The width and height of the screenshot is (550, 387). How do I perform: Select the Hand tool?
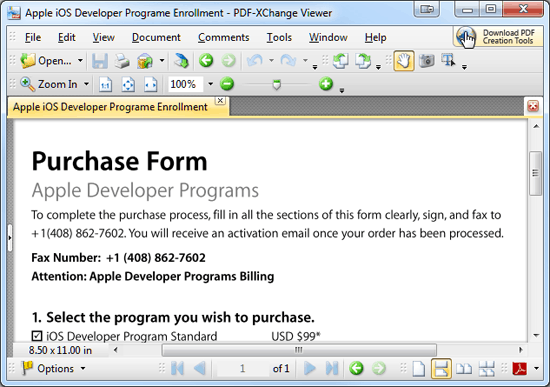404,61
